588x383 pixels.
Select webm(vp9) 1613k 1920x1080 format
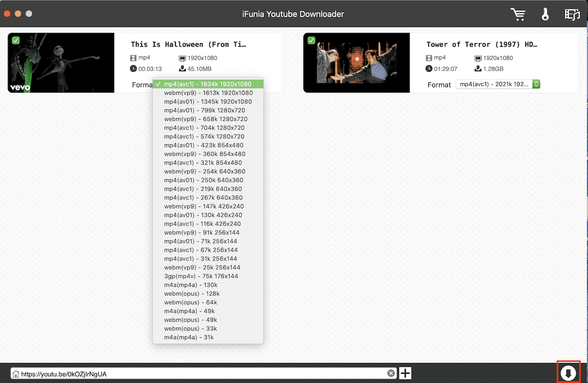208,93
